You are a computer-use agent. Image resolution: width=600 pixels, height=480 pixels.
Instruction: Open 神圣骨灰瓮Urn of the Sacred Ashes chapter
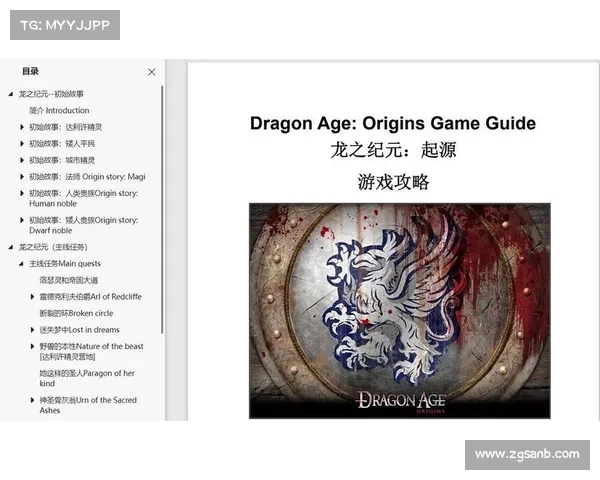88,405
